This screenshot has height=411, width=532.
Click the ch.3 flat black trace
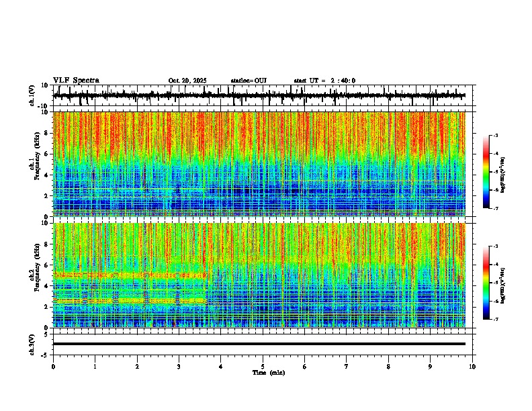pos(259,344)
